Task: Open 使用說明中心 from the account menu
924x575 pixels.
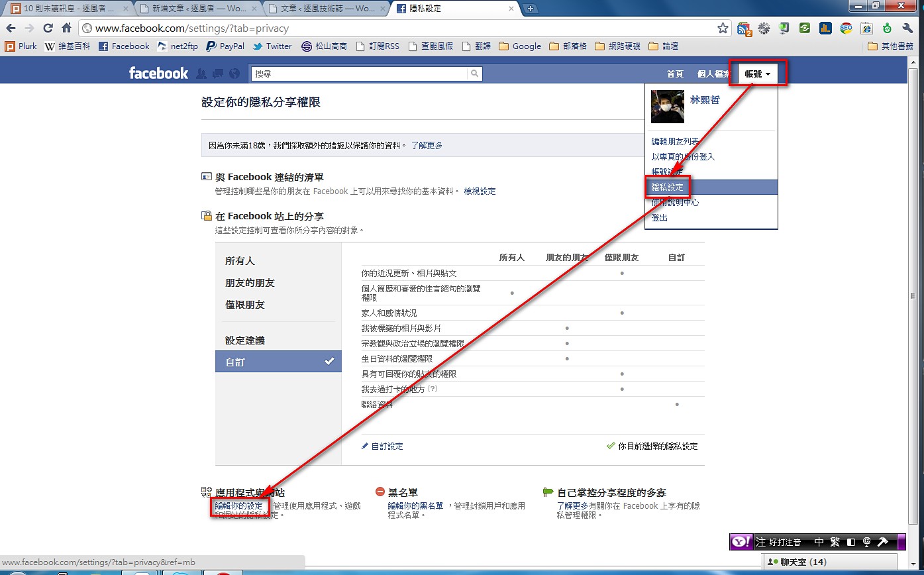Action: coord(675,203)
